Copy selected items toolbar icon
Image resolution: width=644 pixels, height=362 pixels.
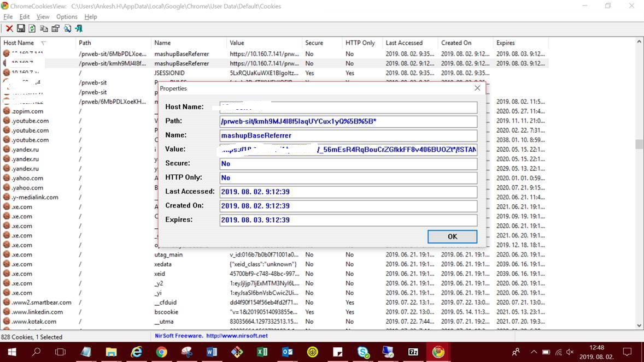(44, 28)
